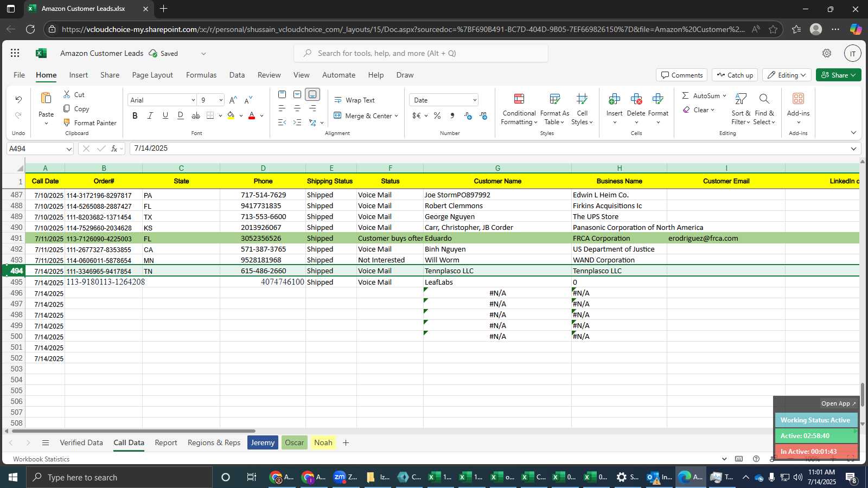Increase font size with A-up icon
Viewport: 868px width, 488px height.
coord(233,100)
